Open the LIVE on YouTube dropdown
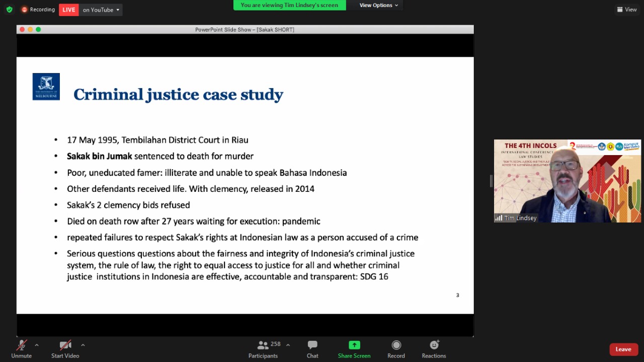The width and height of the screenshot is (644, 362). 101,10
